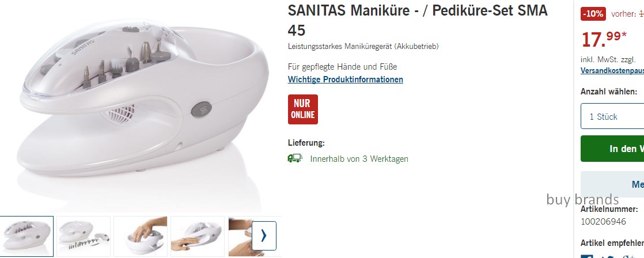Click the NUR ONLINE red badge
644x258 pixels.
coord(302,109)
